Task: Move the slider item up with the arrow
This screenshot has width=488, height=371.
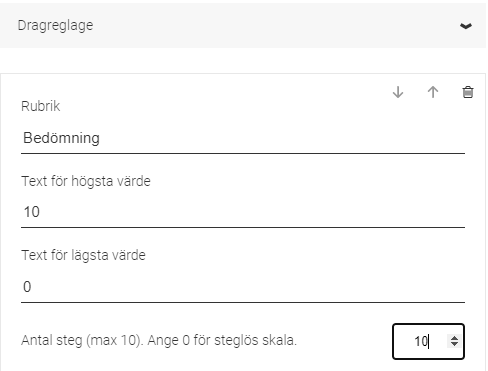Action: tap(433, 92)
